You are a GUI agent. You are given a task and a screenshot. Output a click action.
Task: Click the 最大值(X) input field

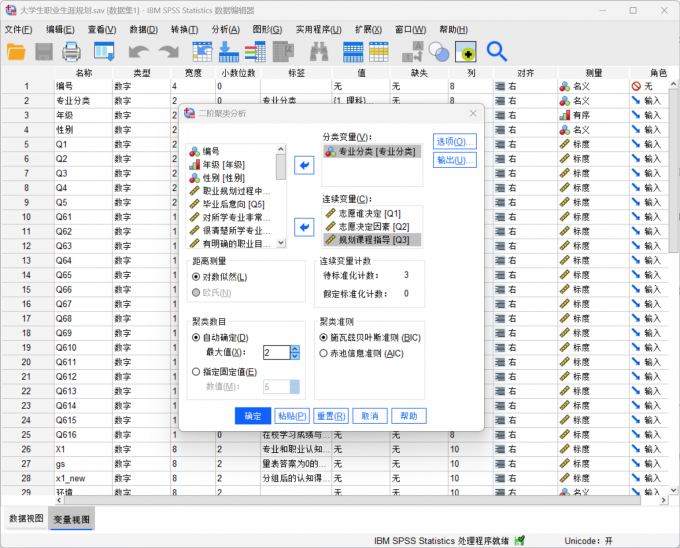277,352
